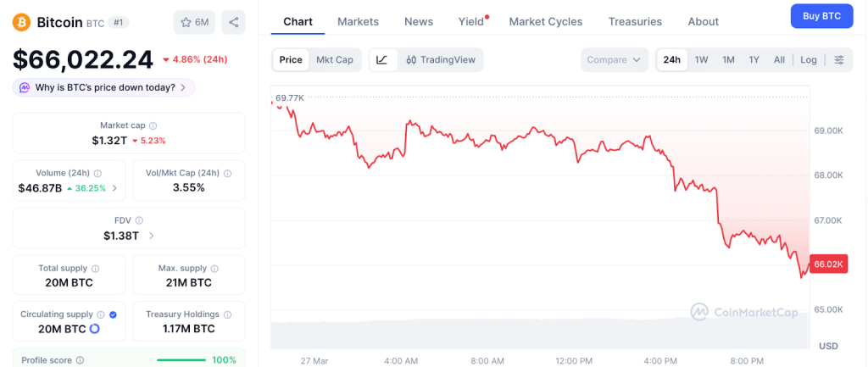The width and height of the screenshot is (868, 367).
Task: Expand FDV details chevron
Action: click(x=151, y=236)
